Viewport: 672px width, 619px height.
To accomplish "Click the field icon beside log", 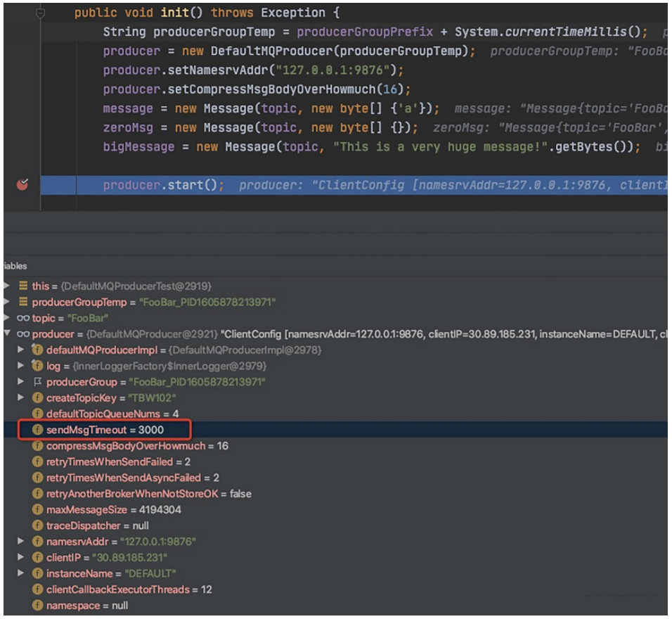I will [37, 366].
